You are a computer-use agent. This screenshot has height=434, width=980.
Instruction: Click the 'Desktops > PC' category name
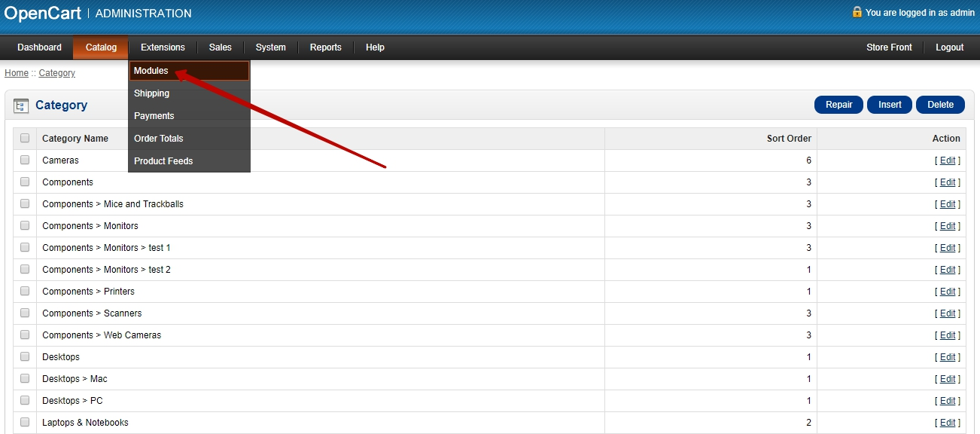(72, 401)
